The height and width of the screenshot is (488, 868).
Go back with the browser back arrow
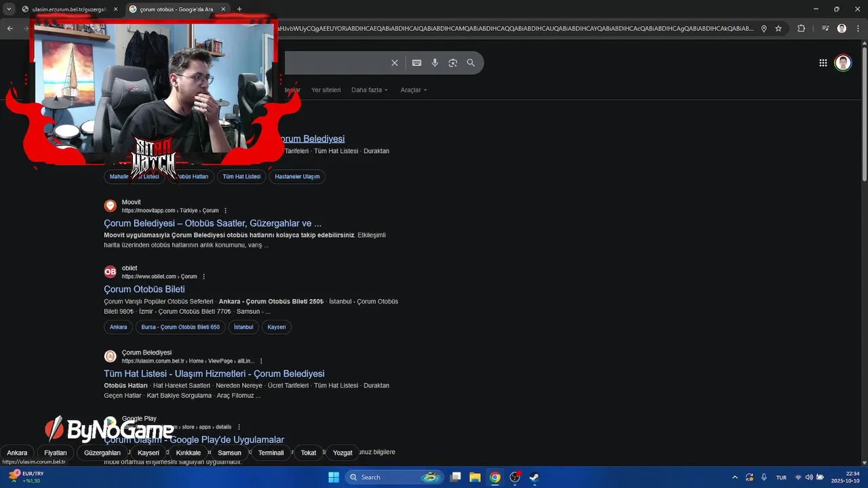tap(9, 28)
